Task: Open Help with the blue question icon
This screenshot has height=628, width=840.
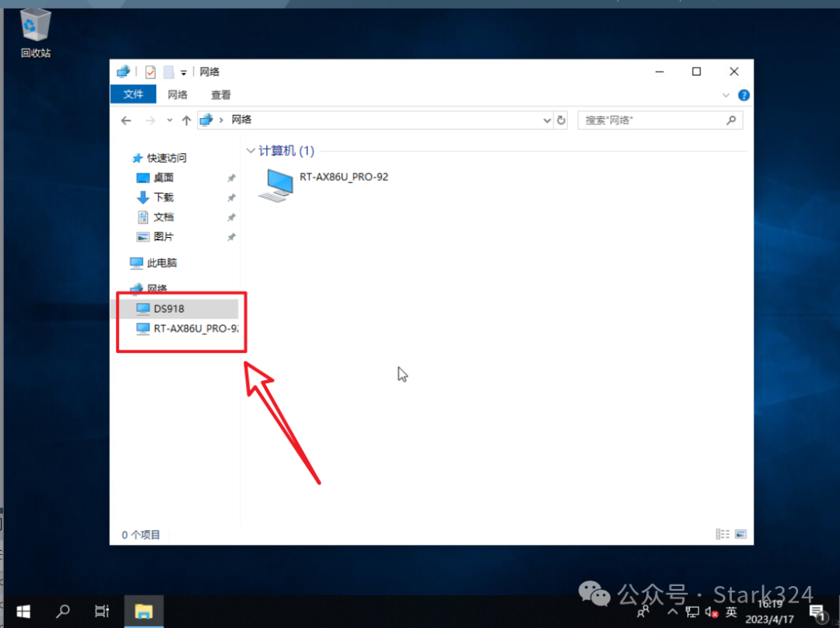Action: click(744, 96)
